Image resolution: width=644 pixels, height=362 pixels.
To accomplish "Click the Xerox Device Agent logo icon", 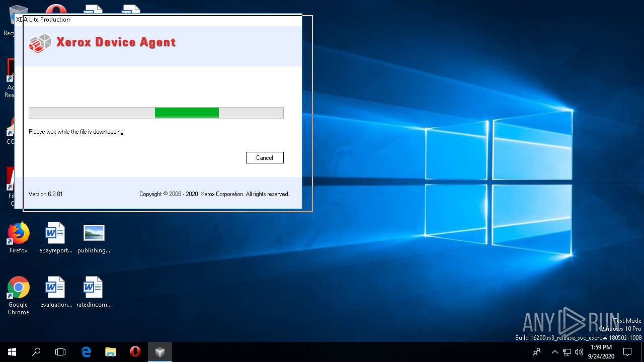I will click(x=40, y=43).
